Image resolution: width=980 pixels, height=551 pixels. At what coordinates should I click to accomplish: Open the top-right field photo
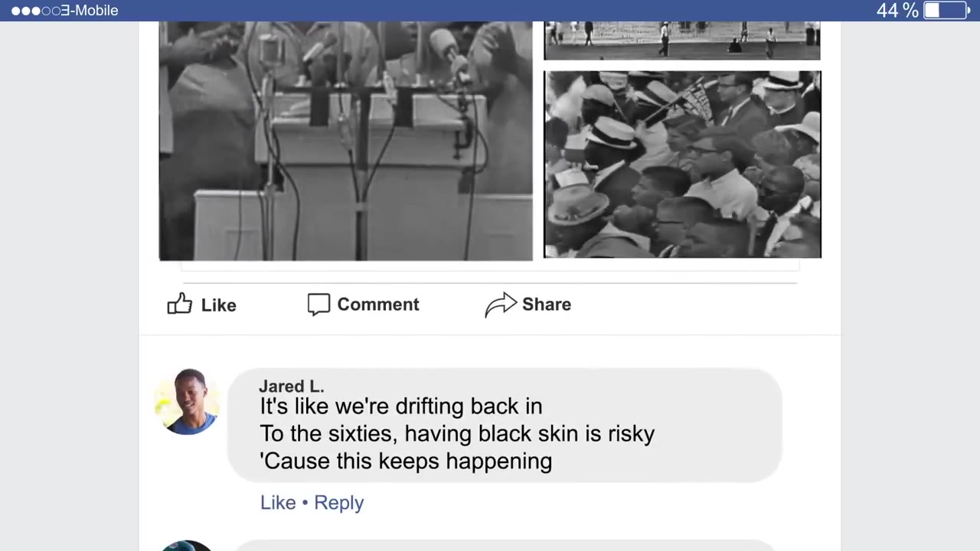click(682, 41)
